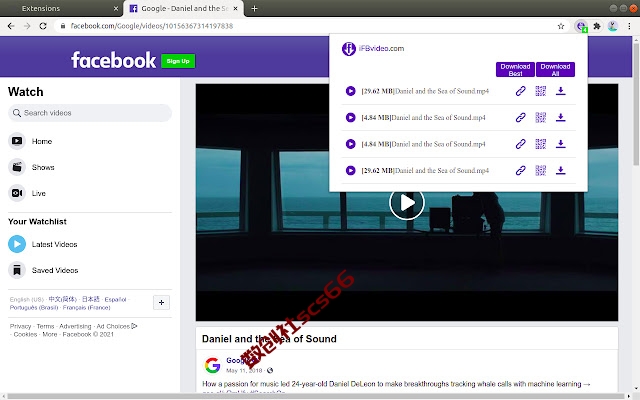Focus the address bar URL
The height and width of the screenshot is (400, 640).
pos(151,26)
